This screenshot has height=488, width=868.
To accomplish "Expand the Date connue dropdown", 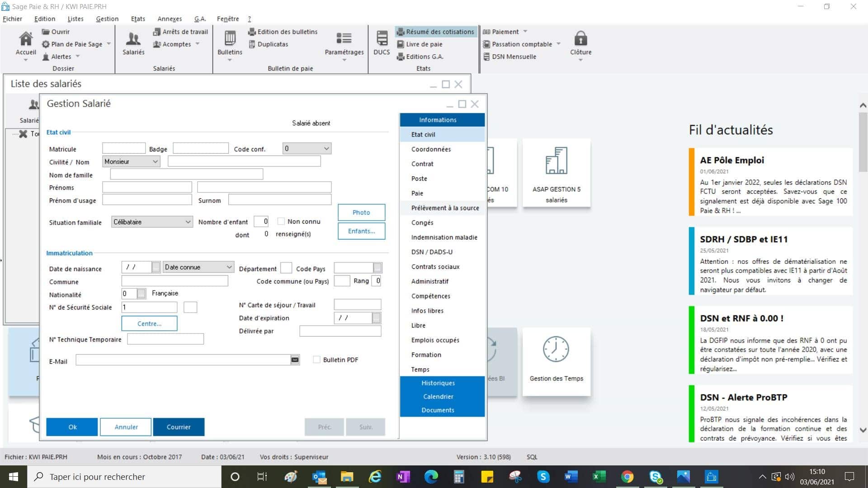I will tap(229, 267).
